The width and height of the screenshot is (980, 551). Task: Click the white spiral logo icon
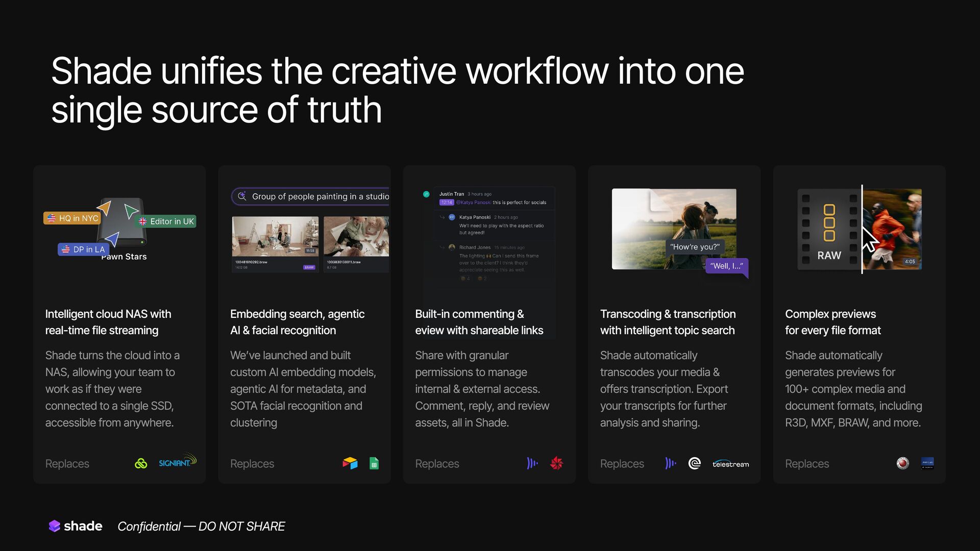694,463
